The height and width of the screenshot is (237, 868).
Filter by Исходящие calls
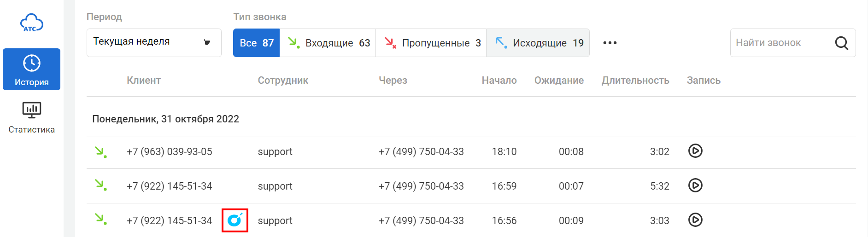pyautogui.click(x=538, y=43)
